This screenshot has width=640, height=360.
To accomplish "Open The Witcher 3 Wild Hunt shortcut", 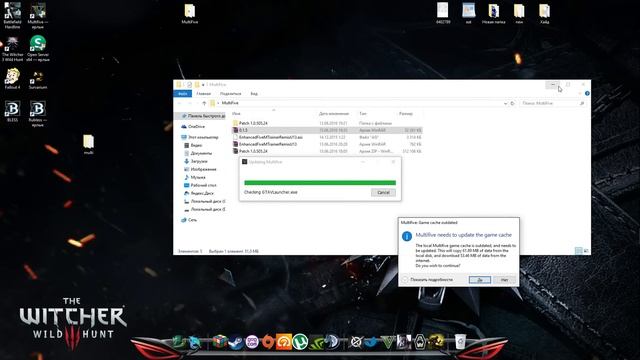I will pyautogui.click(x=12, y=49).
